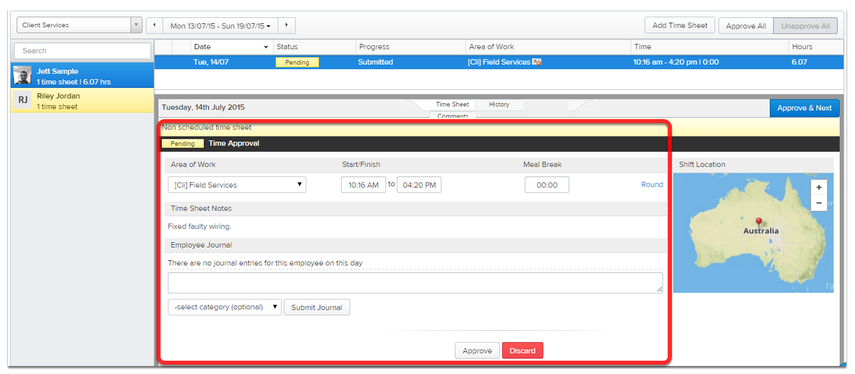
Task: Select Riley Jordan in the employee list
Action: coord(82,101)
